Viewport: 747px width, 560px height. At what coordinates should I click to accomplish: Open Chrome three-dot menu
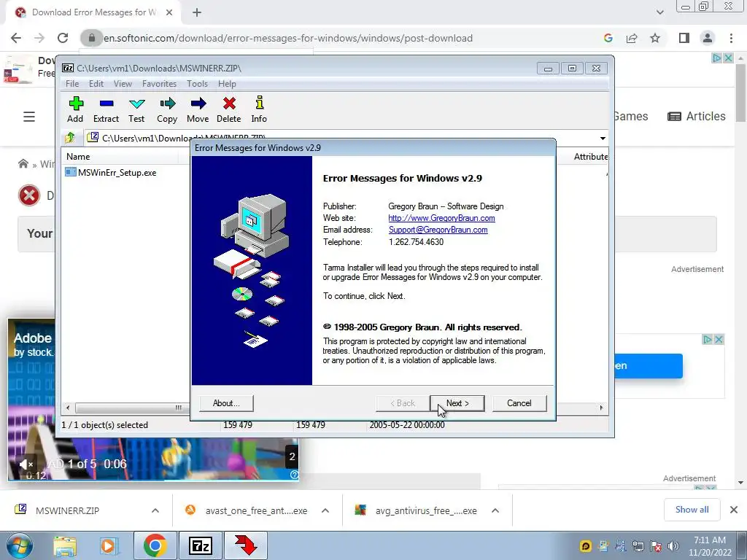731,38
